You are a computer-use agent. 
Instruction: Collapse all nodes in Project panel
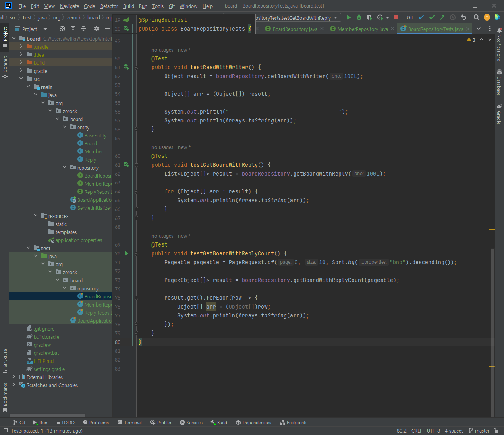83,29
